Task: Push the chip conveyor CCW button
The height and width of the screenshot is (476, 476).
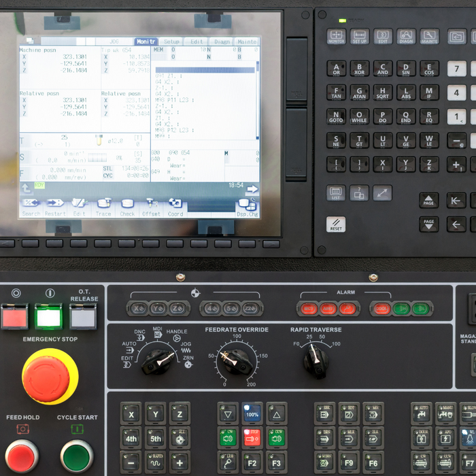Action: (445, 462)
